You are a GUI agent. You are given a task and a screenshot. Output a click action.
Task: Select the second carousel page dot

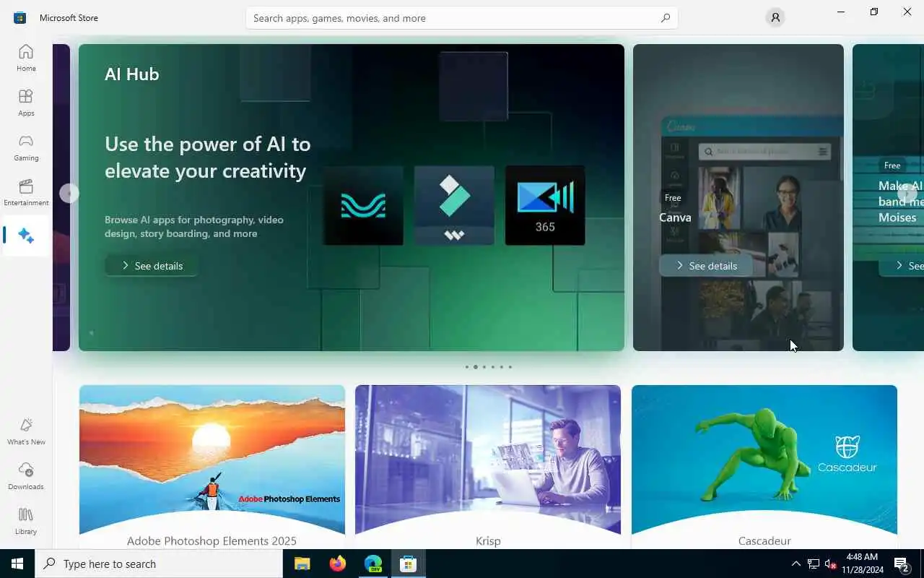tap(476, 367)
